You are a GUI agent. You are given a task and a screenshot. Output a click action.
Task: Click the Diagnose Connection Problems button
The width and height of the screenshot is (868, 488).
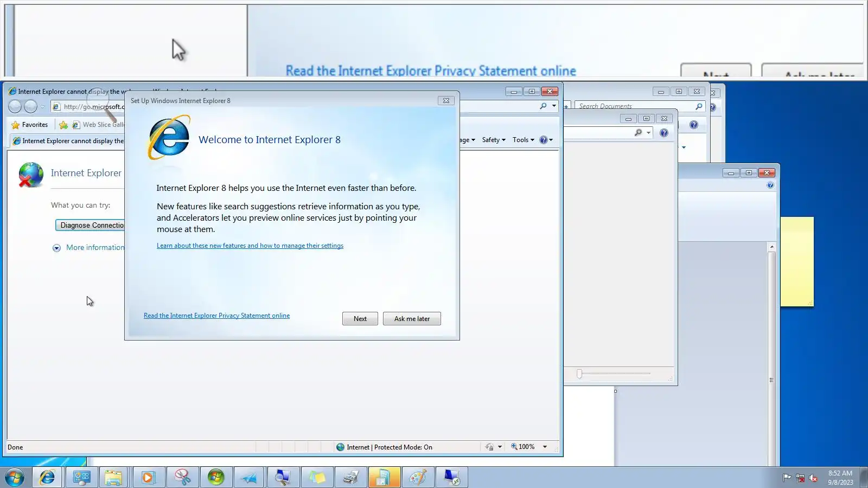90,225
